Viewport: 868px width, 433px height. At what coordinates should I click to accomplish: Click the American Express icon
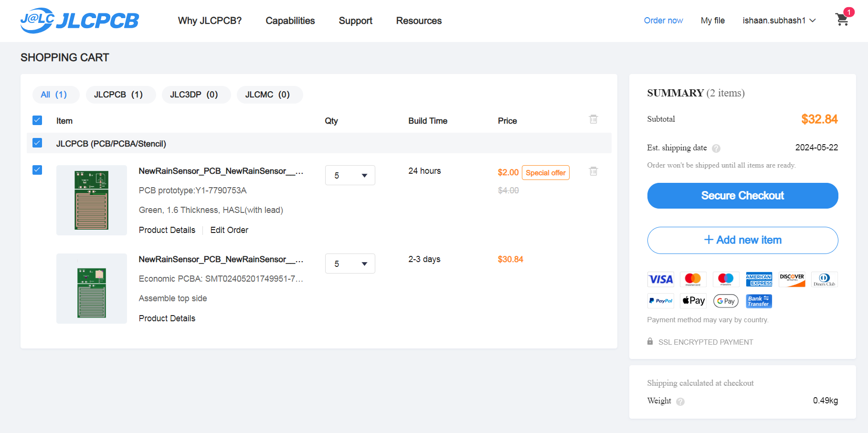[759, 279]
